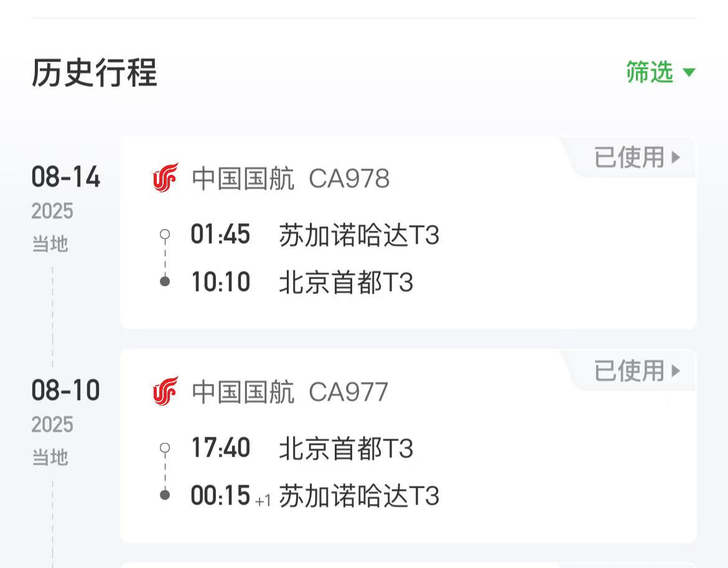Click the hollow departure marker for 17:40

click(x=165, y=448)
